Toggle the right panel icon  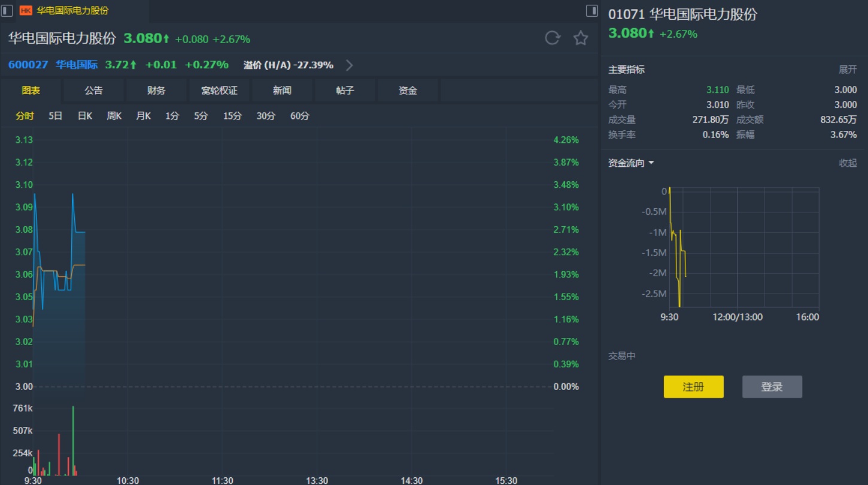pos(591,11)
